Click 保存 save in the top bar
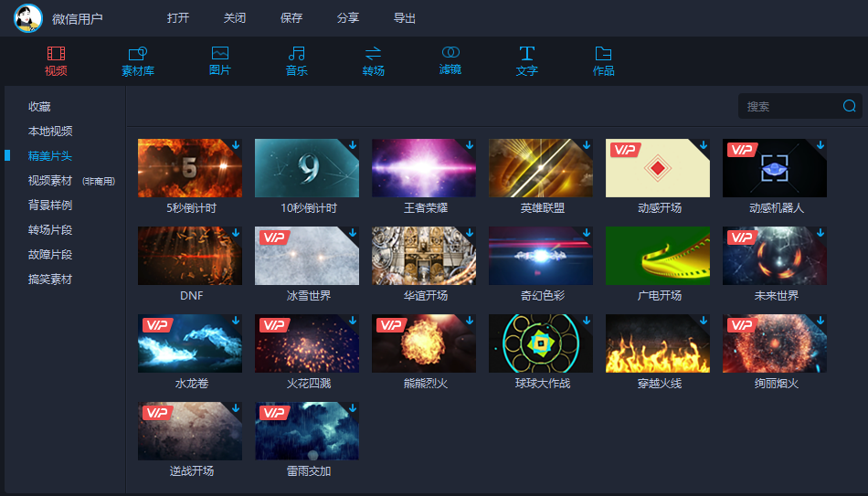This screenshot has height=496, width=868. (291, 18)
